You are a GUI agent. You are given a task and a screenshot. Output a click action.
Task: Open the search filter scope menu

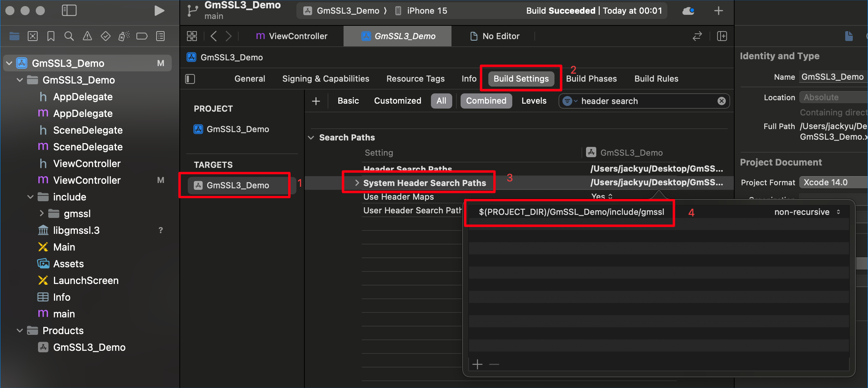pos(570,101)
